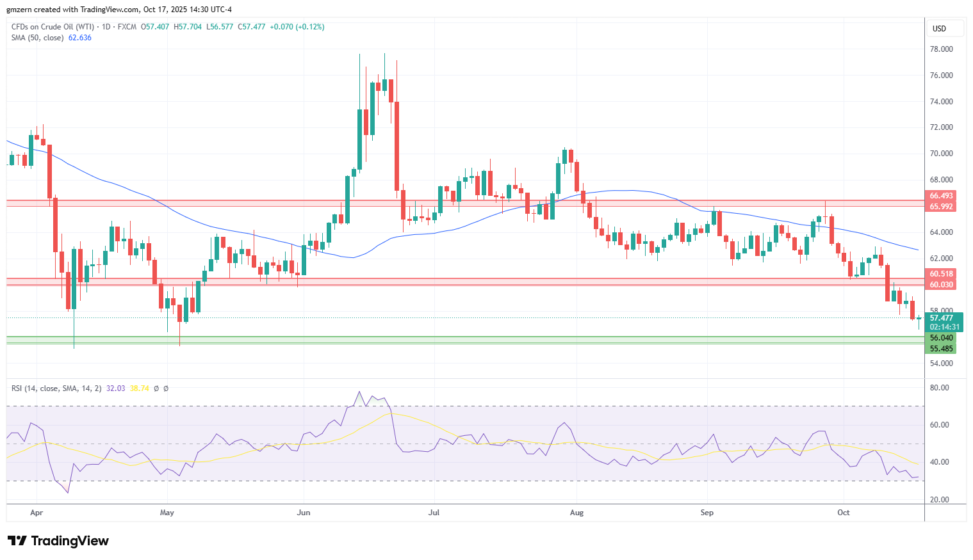Click the 54.000 price axis label
The width and height of the screenshot is (973, 560).
[x=941, y=364]
